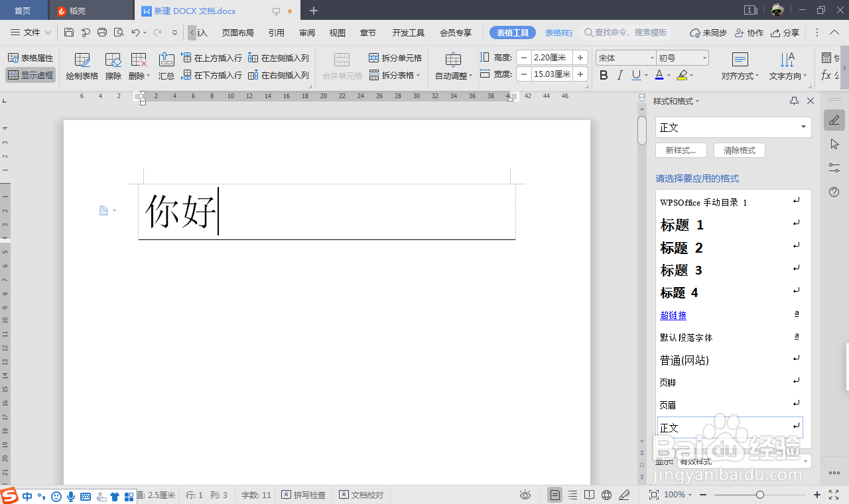849x504 pixels.
Task: Apply font color A button
Action: 659,76
